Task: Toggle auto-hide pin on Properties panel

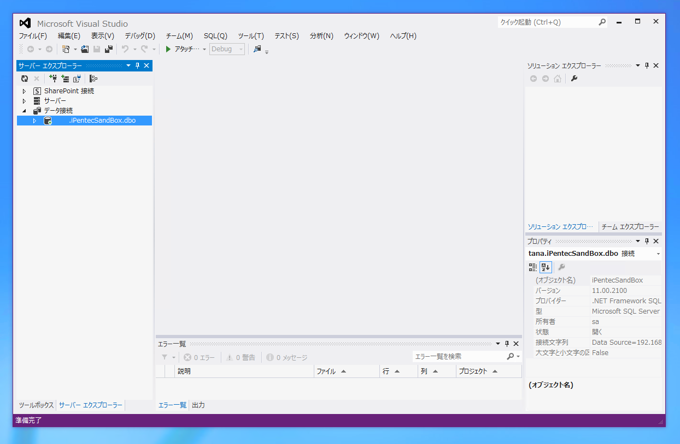Action: point(647,241)
